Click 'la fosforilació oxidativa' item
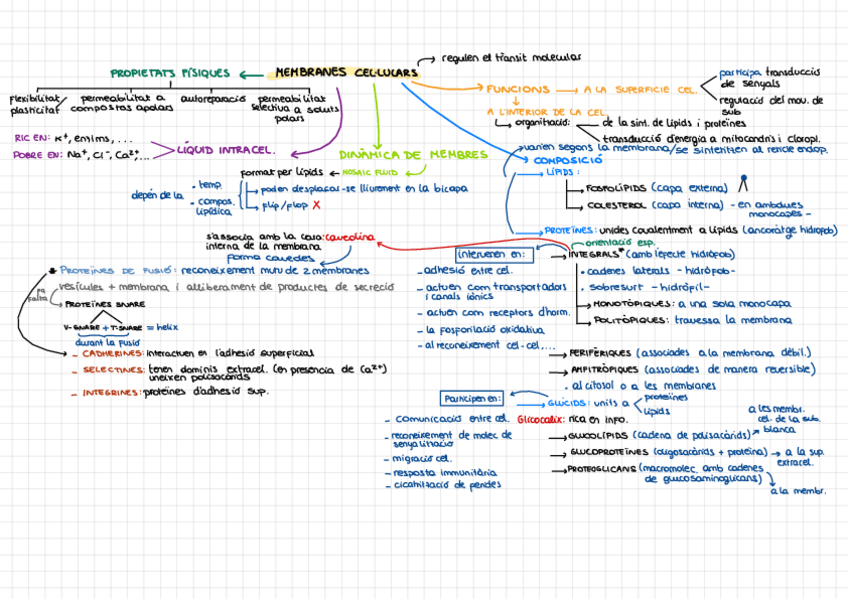Image resolution: width=848 pixels, height=599 pixels. coord(485,330)
